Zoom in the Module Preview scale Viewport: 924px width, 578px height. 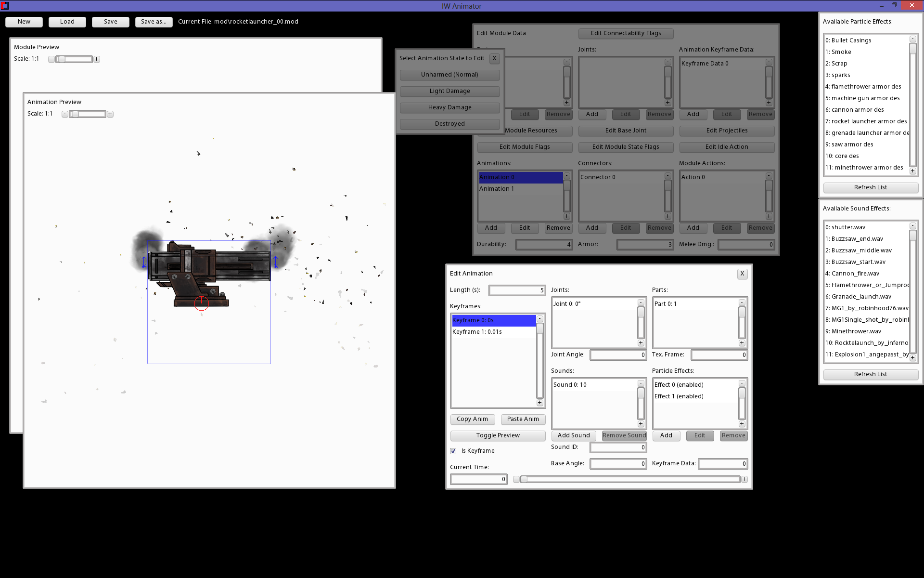point(96,59)
